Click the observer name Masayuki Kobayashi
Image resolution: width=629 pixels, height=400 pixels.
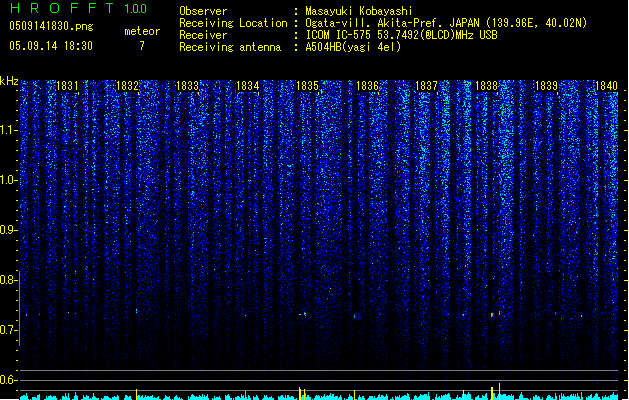point(359,11)
